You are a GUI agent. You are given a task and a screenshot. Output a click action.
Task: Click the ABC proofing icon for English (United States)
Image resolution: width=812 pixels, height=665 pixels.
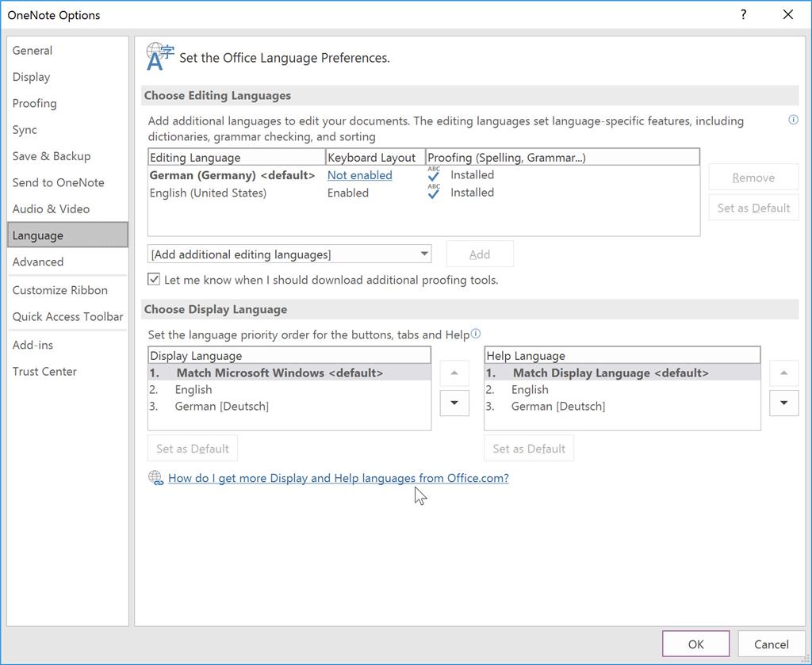[x=433, y=192]
